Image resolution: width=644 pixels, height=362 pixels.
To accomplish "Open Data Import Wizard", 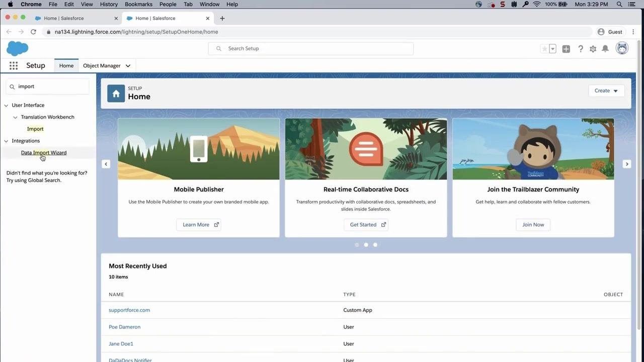I will point(44,152).
